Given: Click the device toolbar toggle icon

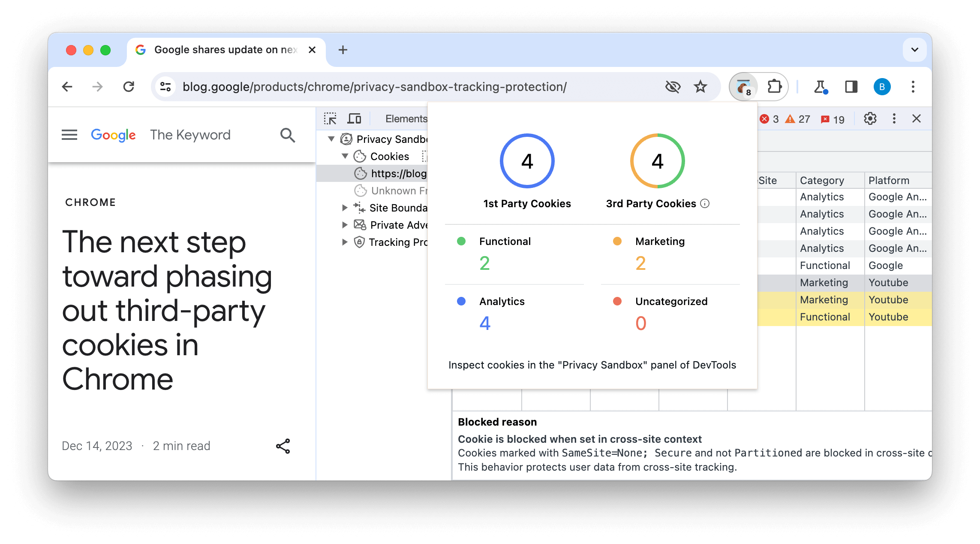Looking at the screenshot, I should click(x=354, y=118).
